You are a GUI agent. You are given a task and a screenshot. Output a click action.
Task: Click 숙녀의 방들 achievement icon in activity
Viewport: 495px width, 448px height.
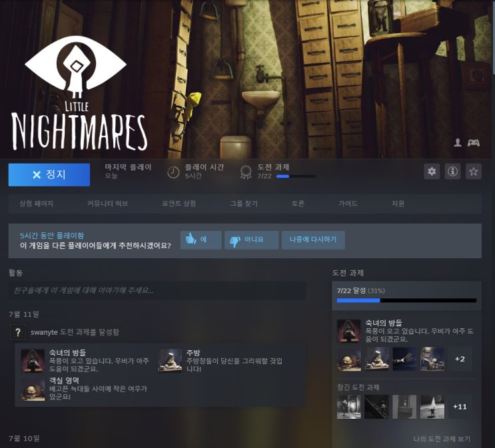point(33,361)
